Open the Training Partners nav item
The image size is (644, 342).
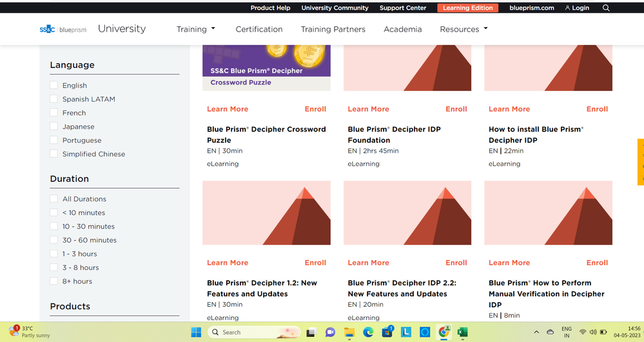(333, 29)
